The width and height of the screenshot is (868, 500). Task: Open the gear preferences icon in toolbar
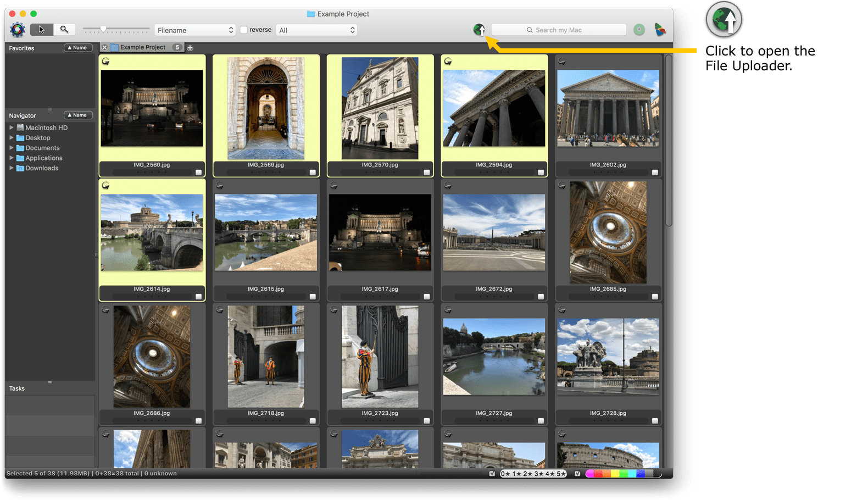coord(18,30)
